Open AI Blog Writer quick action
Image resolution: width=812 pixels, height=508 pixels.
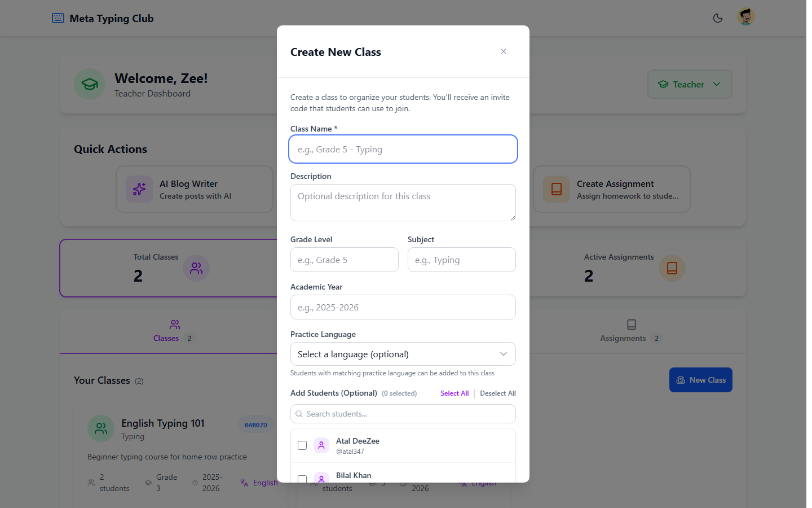[x=195, y=189]
